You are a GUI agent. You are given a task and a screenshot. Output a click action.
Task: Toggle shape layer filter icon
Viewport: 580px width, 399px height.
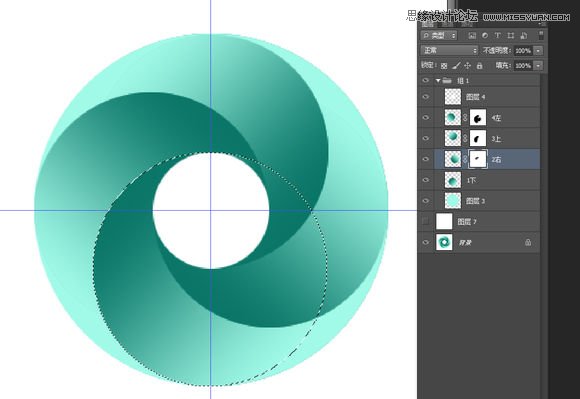click(510, 35)
